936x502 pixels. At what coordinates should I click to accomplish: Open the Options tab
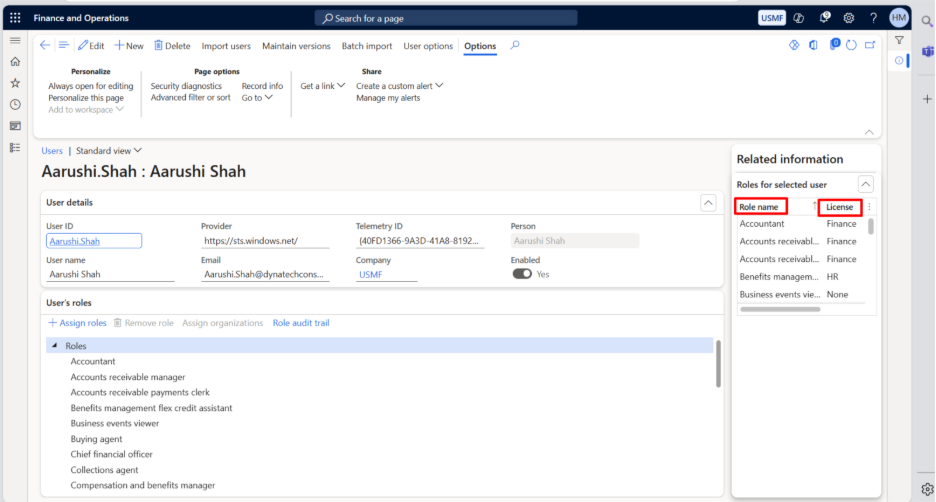(480, 46)
